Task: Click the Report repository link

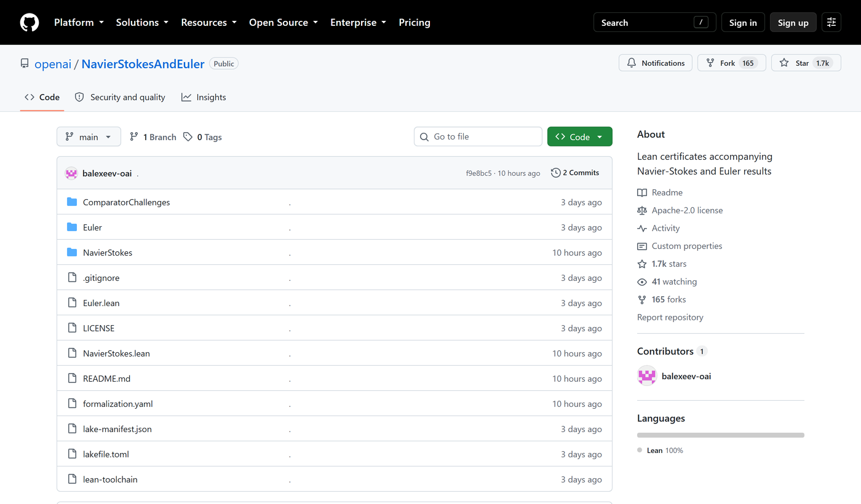Action: coord(670,317)
